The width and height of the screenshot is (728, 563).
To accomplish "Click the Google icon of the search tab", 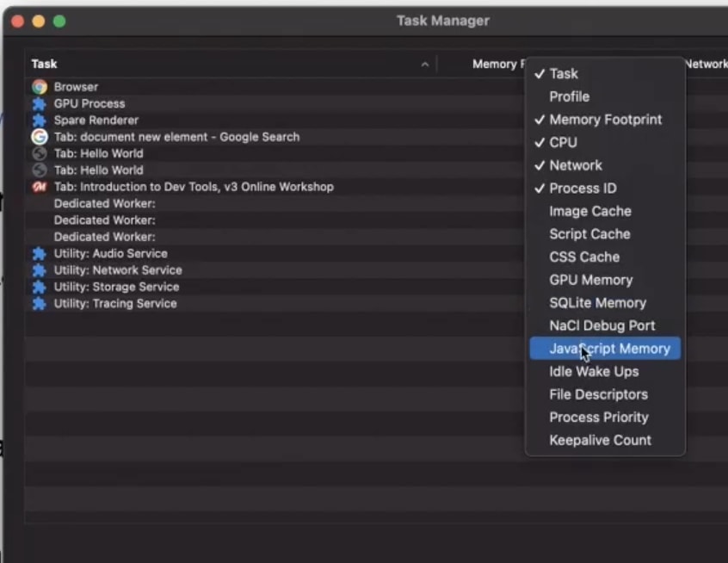I will point(40,137).
